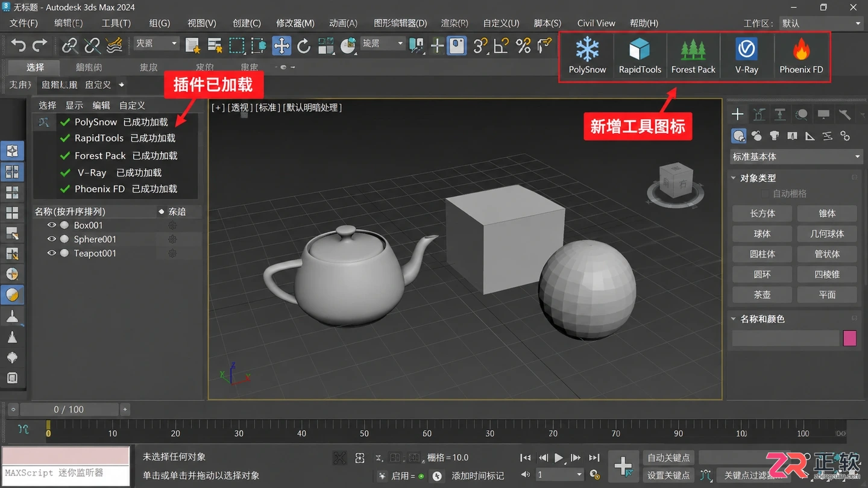Screen dimensions: 868x488
Task: Play the animation
Action: tap(559, 458)
